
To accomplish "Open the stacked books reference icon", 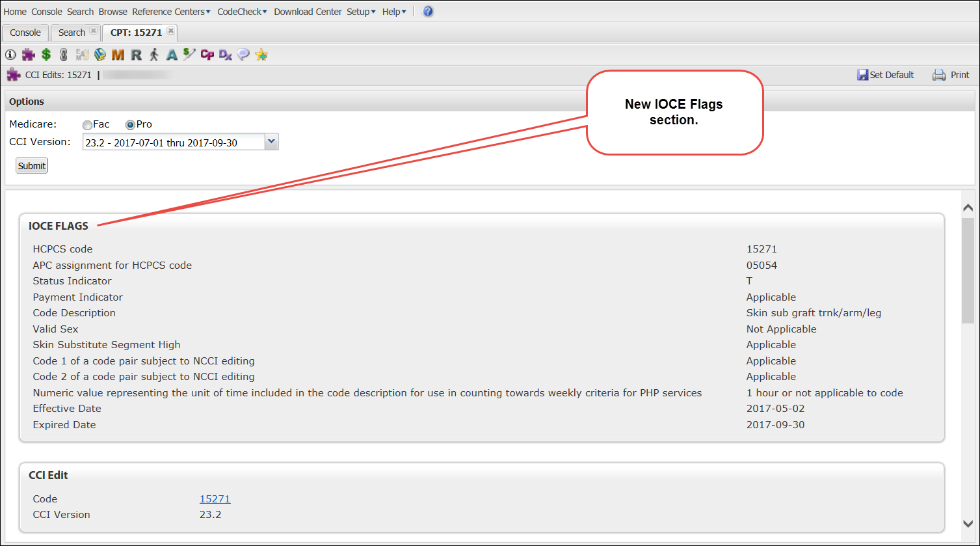I will coord(99,55).
